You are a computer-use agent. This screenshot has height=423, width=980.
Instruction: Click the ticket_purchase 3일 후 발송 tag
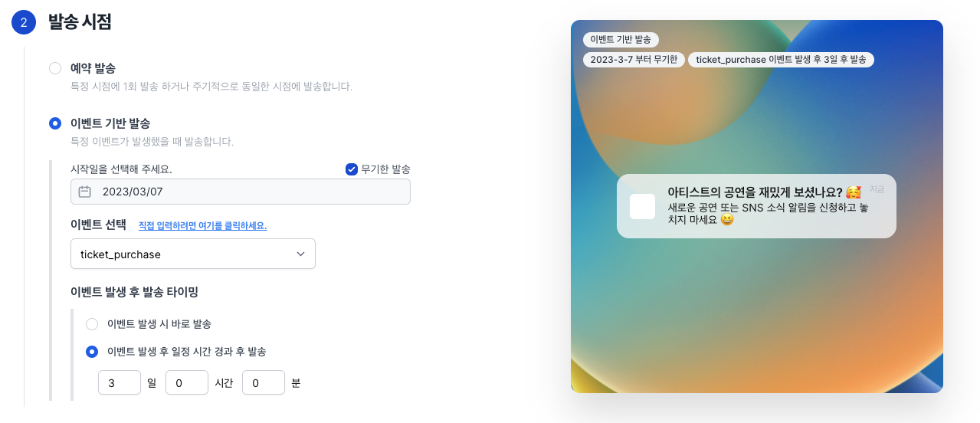pyautogui.click(x=781, y=60)
